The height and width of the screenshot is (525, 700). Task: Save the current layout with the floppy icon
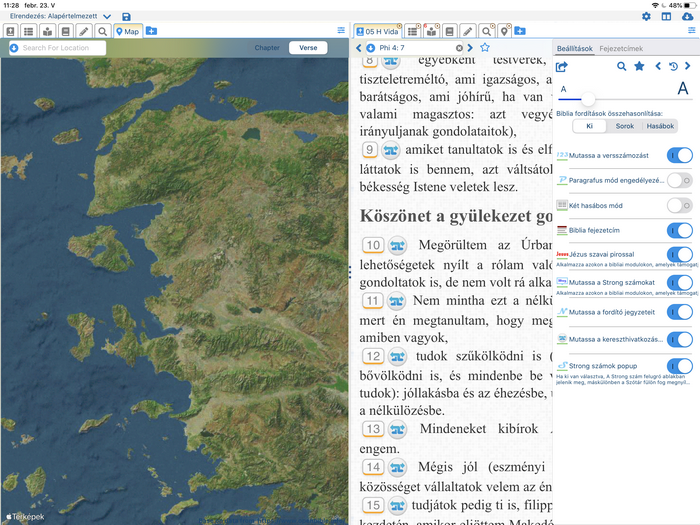(x=126, y=17)
